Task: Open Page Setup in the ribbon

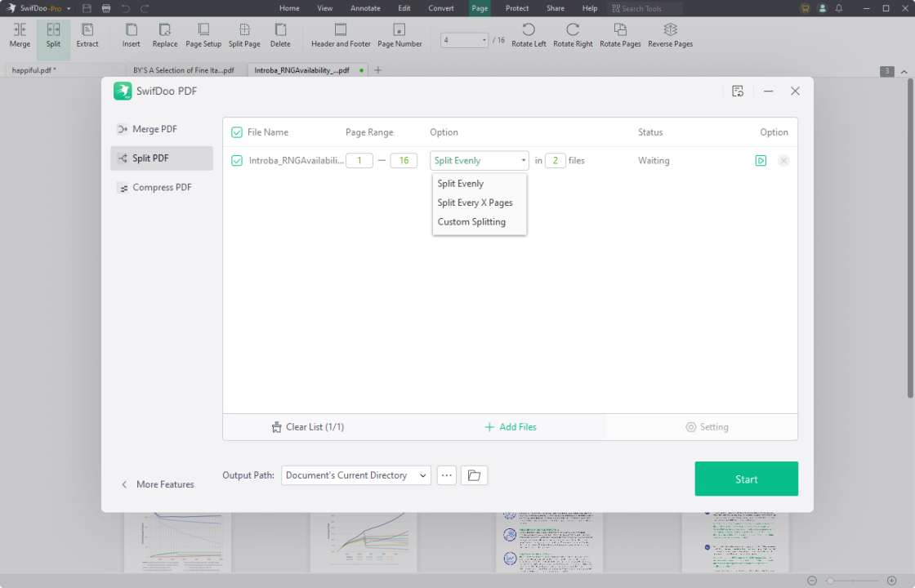Action: point(203,36)
